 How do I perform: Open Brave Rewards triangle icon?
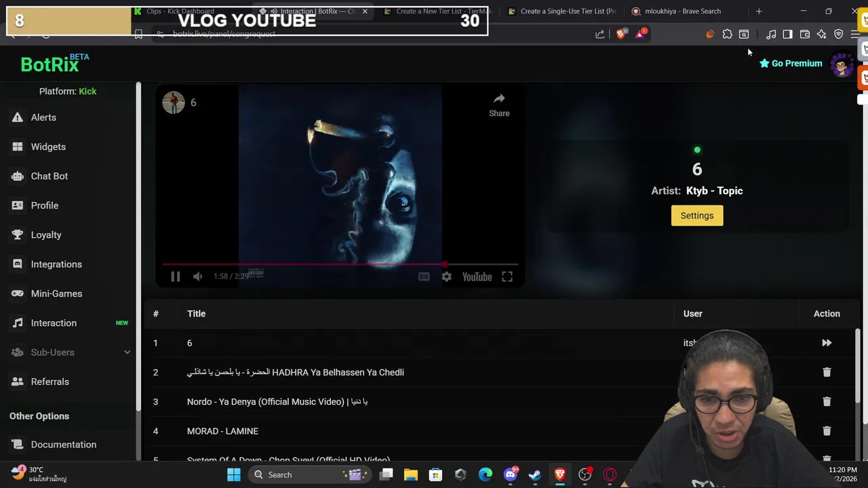pyautogui.click(x=640, y=34)
